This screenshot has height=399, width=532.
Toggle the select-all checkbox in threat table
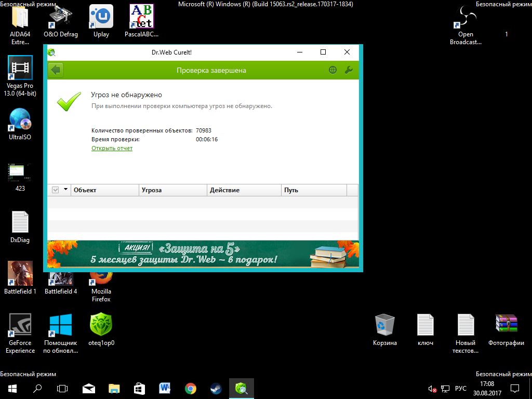[55, 190]
